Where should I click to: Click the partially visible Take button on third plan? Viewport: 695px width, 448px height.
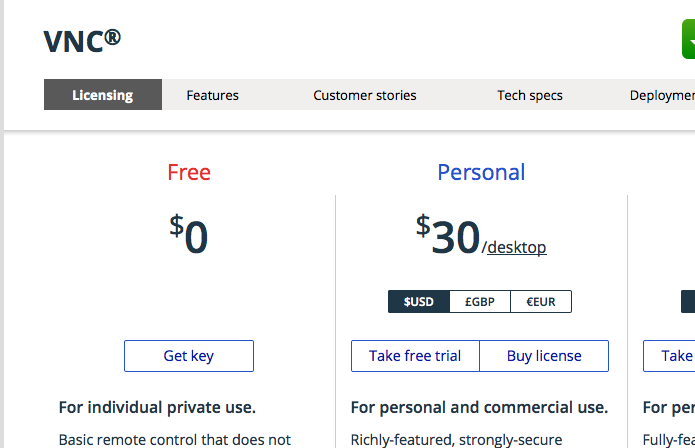tap(669, 356)
